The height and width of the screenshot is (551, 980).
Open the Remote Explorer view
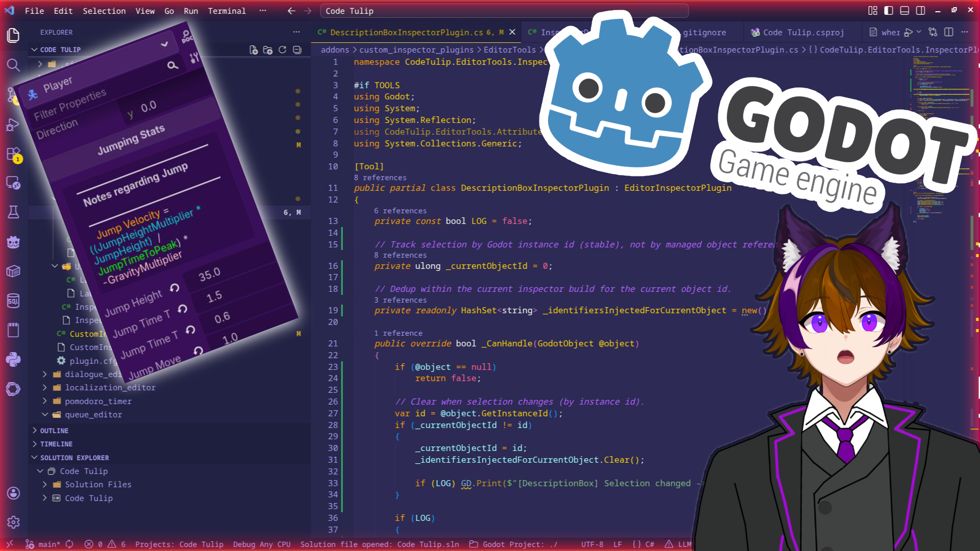pos(13,183)
